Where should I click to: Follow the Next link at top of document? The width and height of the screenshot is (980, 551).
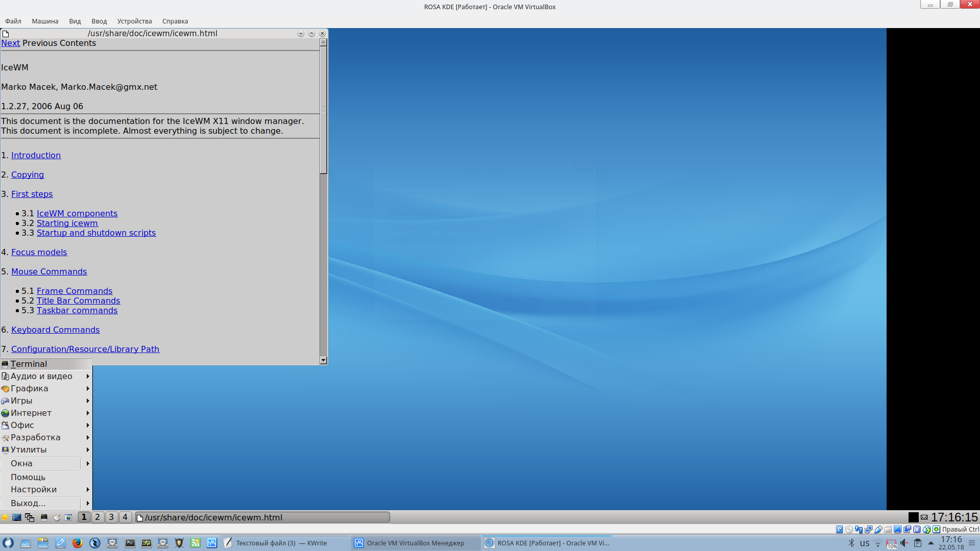(x=10, y=43)
